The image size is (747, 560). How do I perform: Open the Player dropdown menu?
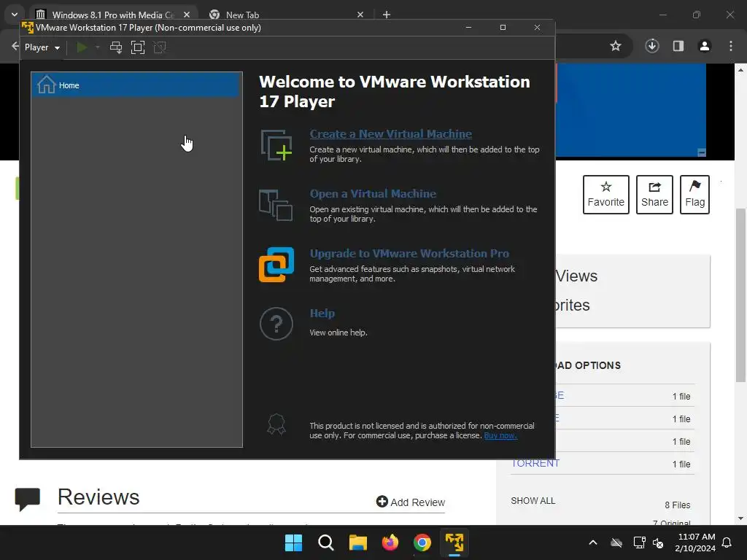click(42, 47)
